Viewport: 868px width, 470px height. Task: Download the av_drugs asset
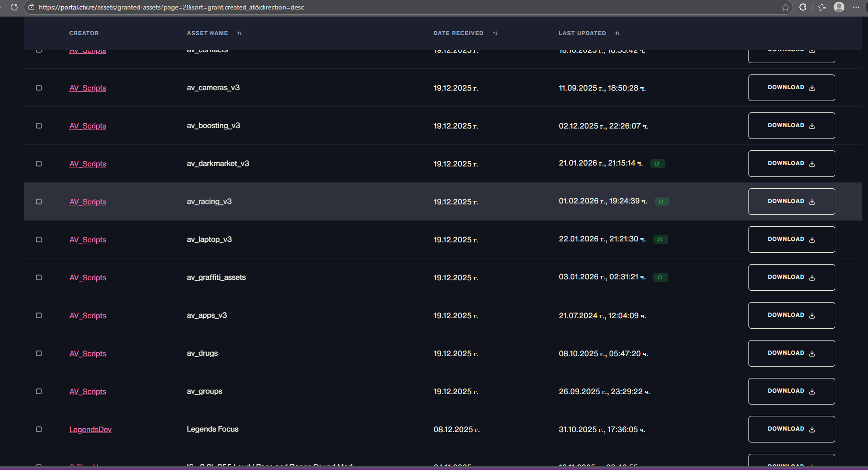tap(792, 353)
